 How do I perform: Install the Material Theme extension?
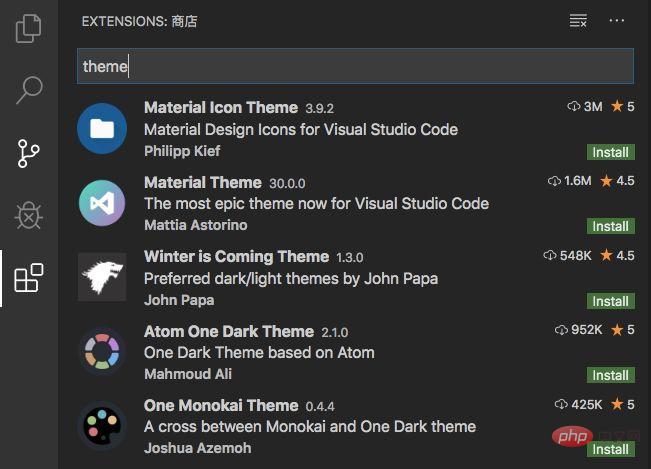(609, 226)
